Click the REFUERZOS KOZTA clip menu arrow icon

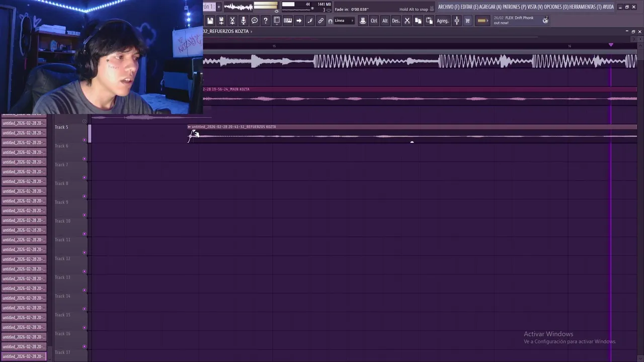189,127
